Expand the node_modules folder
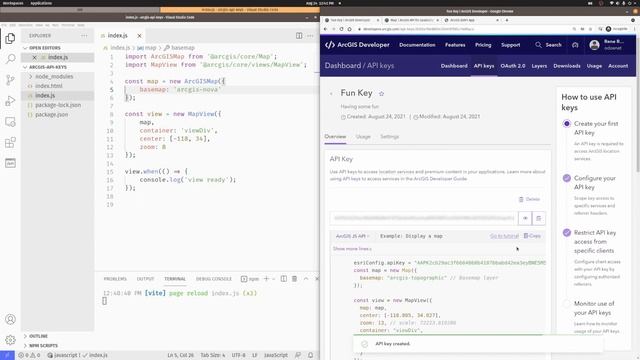640x360 pixels. click(54, 76)
